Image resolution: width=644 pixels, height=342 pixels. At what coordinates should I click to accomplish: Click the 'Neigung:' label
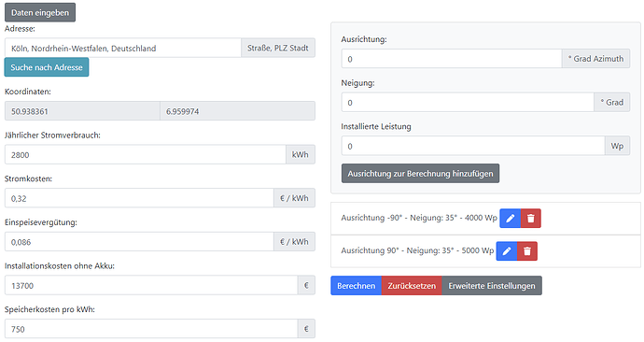click(357, 83)
